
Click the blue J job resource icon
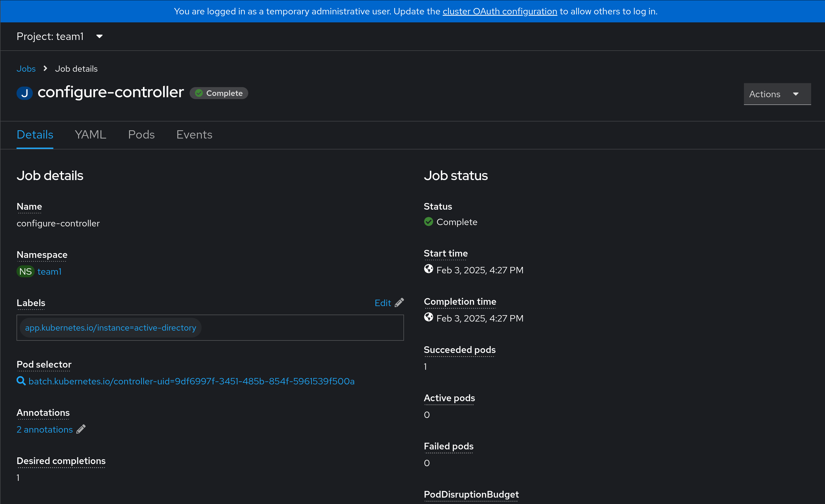tap(25, 93)
